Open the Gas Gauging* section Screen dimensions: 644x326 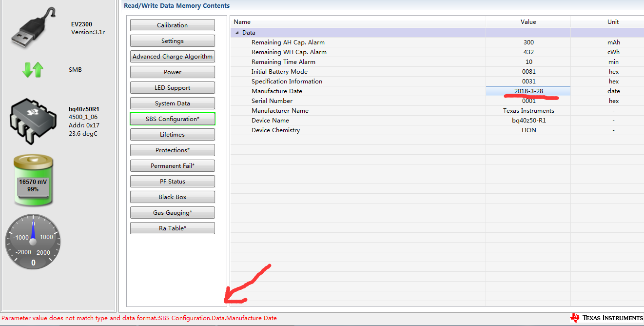[x=172, y=213]
